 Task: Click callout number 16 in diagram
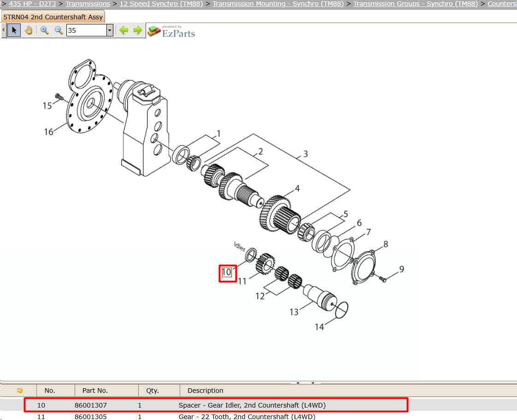[49, 132]
